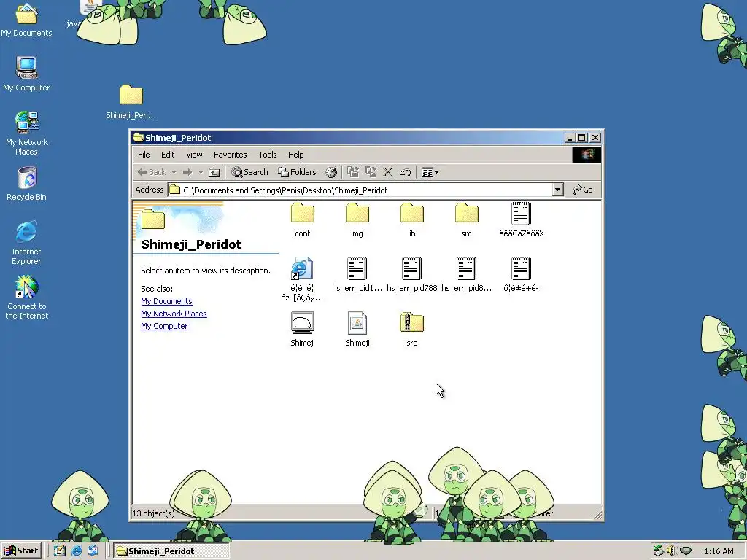
Task: Click the 13 object(s) status bar text
Action: pyautogui.click(x=153, y=513)
